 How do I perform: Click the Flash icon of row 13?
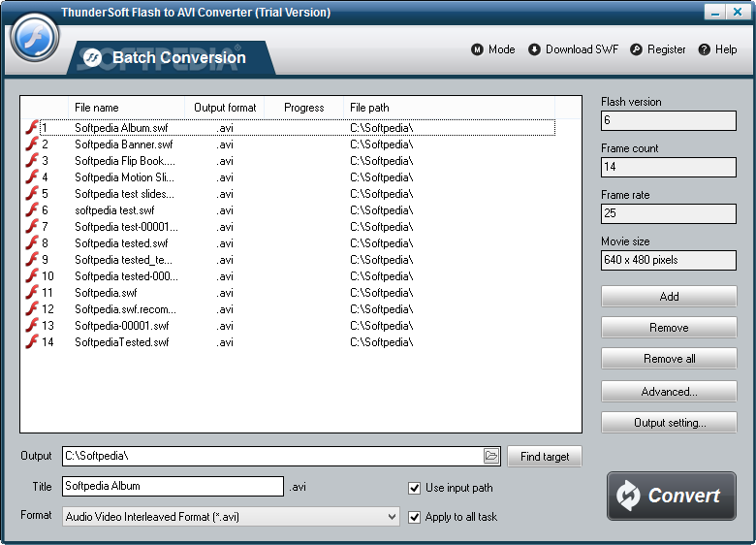pyautogui.click(x=32, y=326)
